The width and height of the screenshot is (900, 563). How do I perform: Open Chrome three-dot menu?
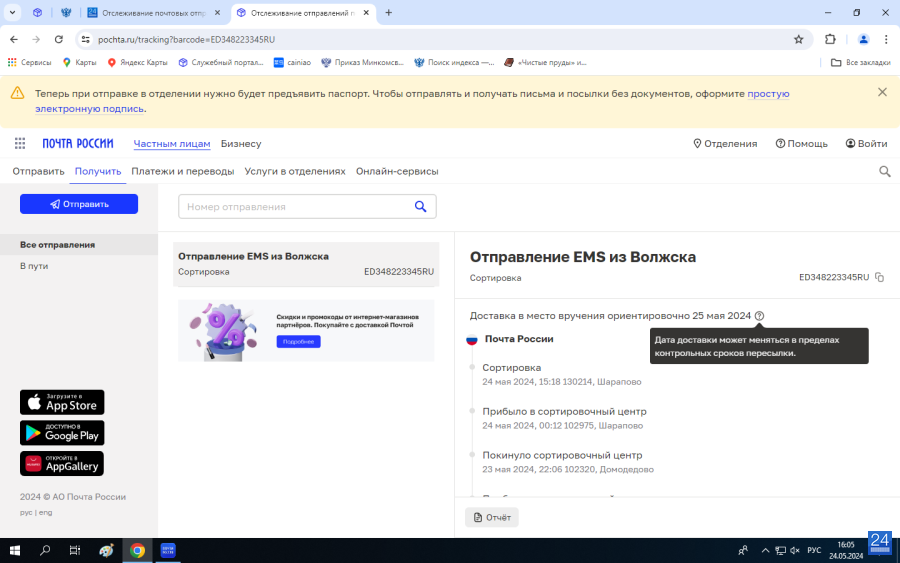tap(886, 39)
